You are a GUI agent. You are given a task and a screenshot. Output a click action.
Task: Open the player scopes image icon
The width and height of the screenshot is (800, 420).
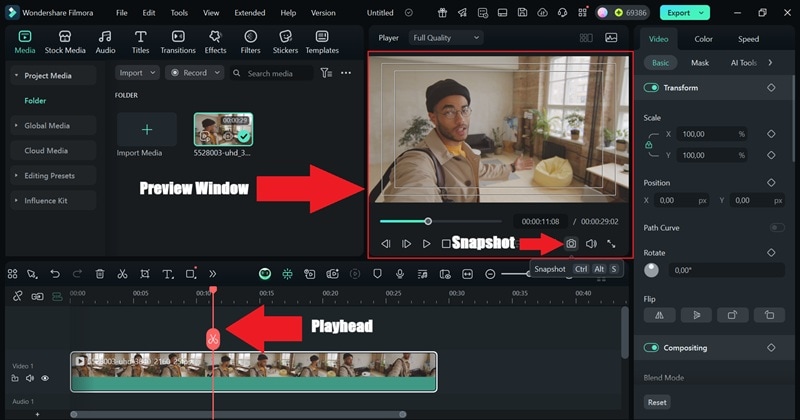611,38
